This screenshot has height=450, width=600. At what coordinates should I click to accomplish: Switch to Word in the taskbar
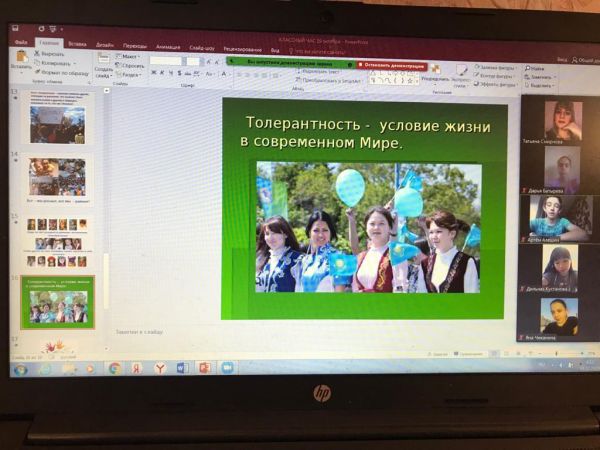point(182,368)
